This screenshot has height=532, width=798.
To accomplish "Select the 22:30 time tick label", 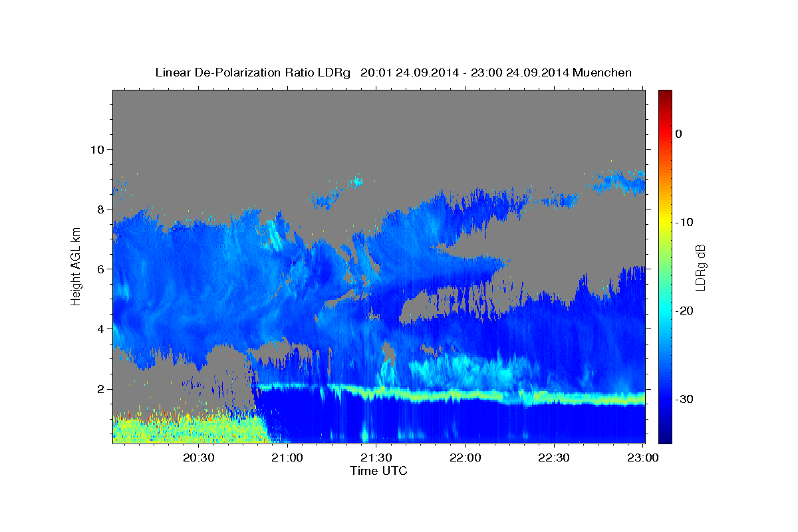I will pos(554,458).
